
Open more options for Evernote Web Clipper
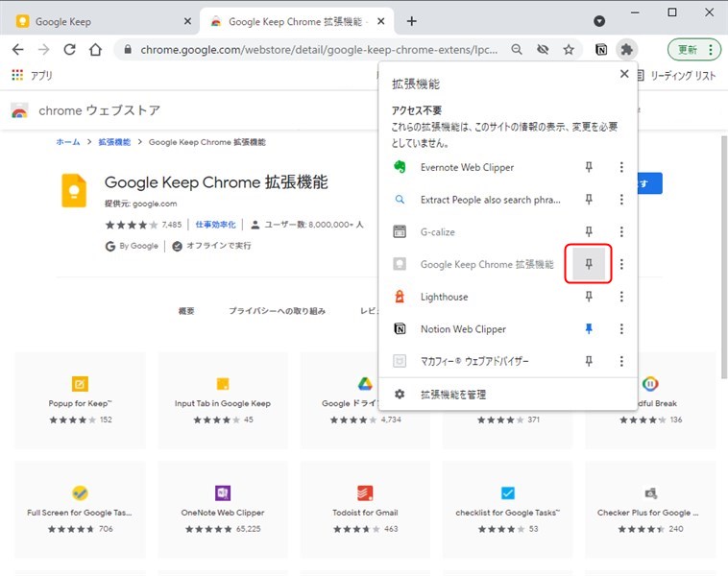pyautogui.click(x=621, y=167)
